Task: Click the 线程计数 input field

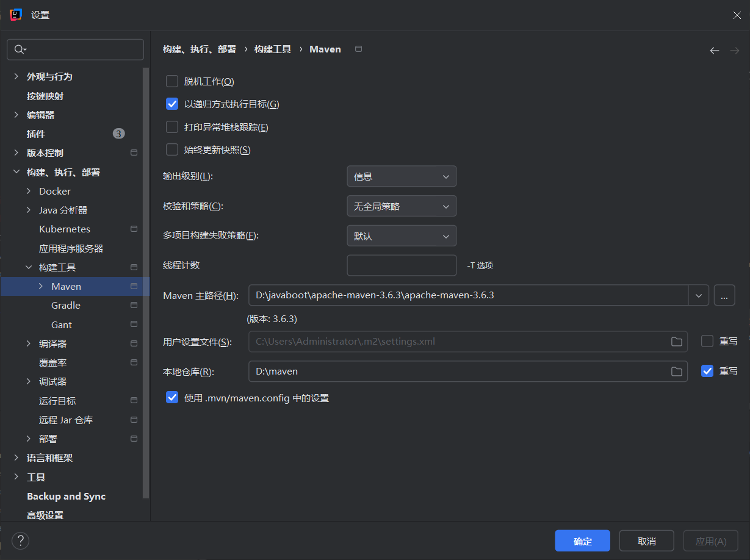Action: point(402,265)
